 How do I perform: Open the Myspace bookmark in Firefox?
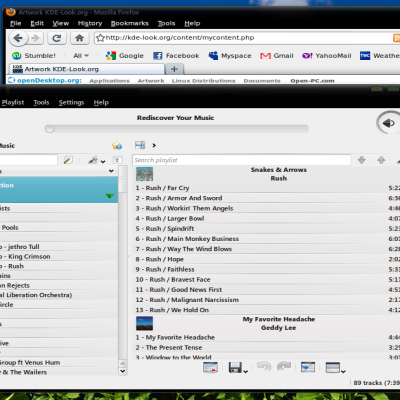tap(230, 56)
